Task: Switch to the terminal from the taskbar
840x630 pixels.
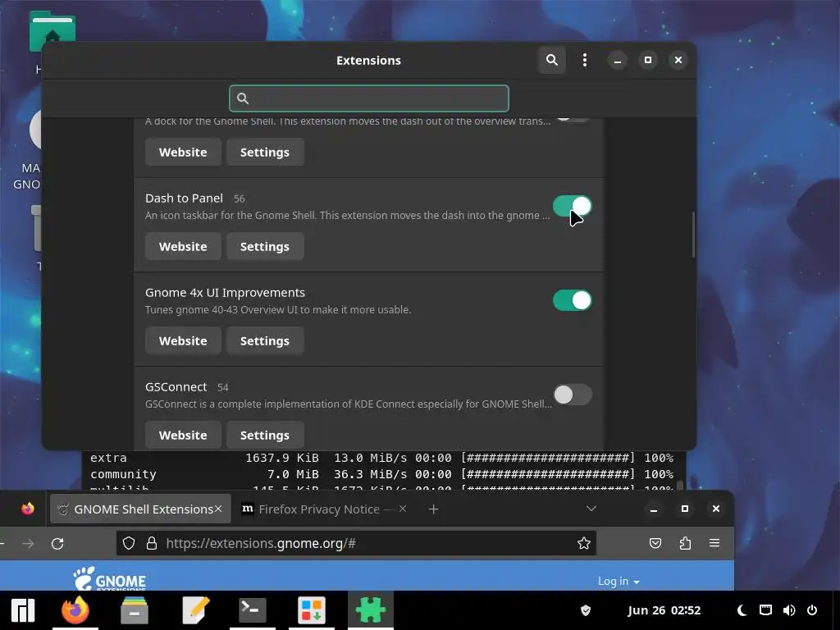Action: point(252,610)
